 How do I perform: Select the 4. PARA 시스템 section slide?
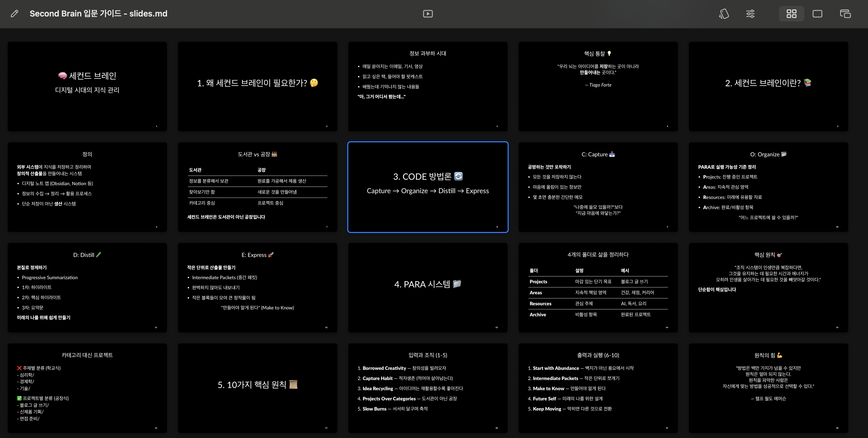428,287
